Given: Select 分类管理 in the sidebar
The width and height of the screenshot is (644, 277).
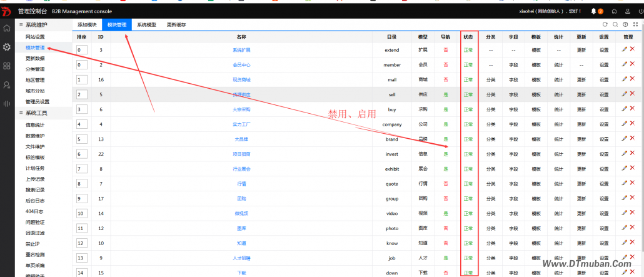Looking at the screenshot, I should tap(35, 69).
